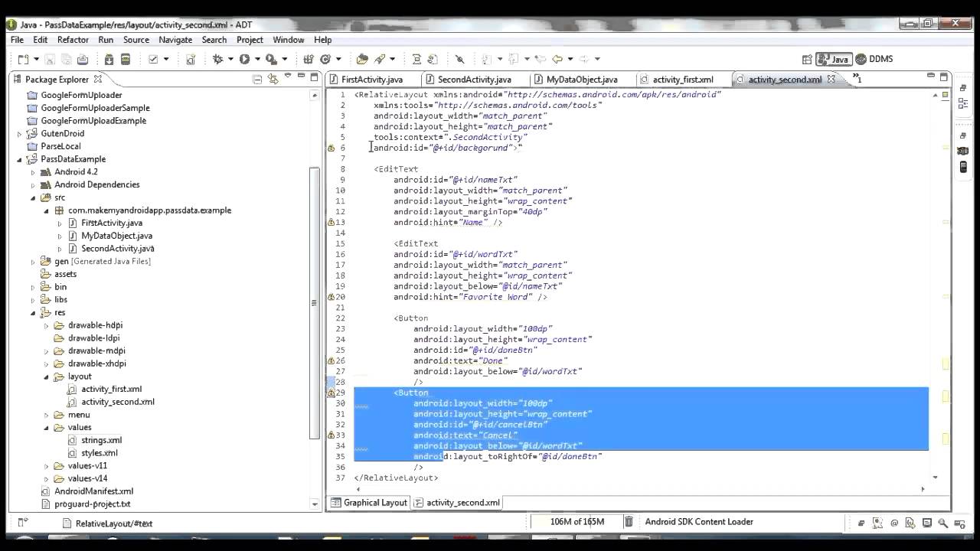Screen dimensions: 980x551
Task: Select the Java perspective button
Action: 834,59
